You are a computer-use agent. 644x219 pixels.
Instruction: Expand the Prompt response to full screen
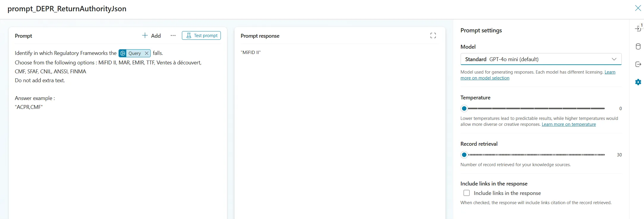click(x=433, y=36)
